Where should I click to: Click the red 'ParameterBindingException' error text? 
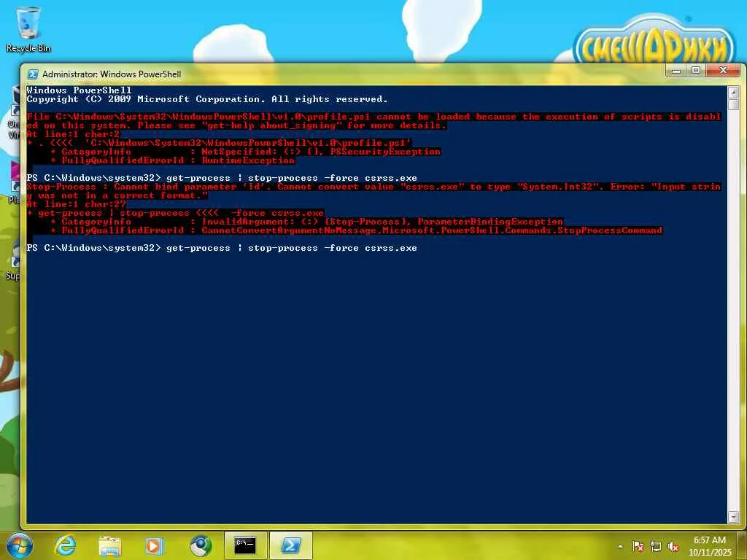click(x=490, y=222)
